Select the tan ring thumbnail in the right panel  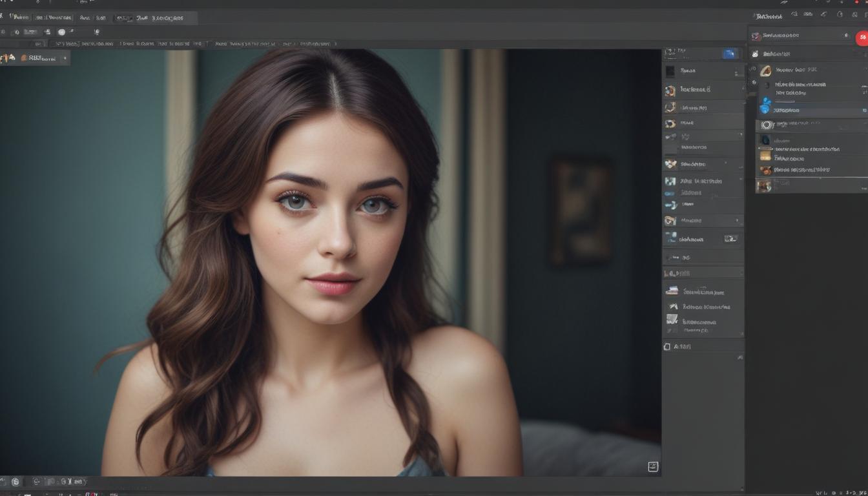766,70
